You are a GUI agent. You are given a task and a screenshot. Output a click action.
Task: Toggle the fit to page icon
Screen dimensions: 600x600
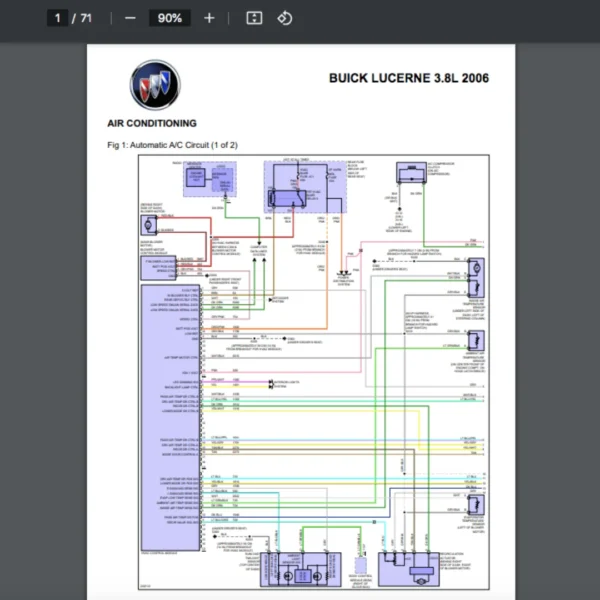254,18
